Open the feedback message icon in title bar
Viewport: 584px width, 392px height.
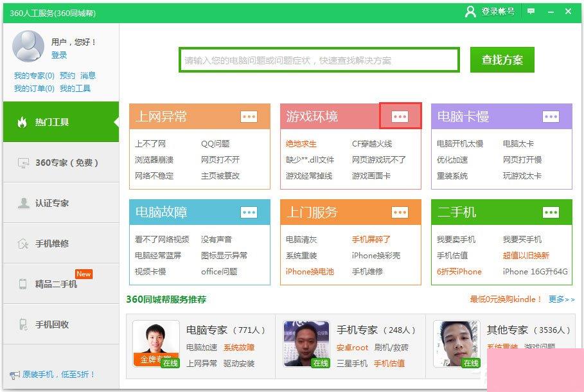click(x=531, y=12)
